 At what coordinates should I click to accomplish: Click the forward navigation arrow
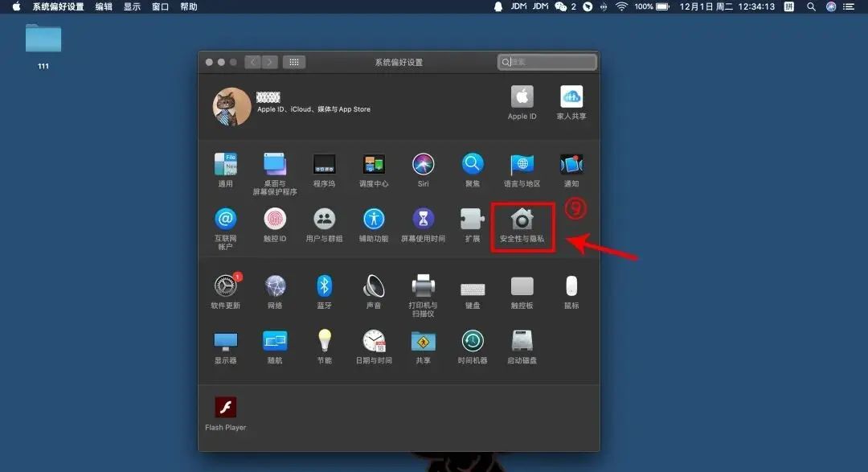269,62
